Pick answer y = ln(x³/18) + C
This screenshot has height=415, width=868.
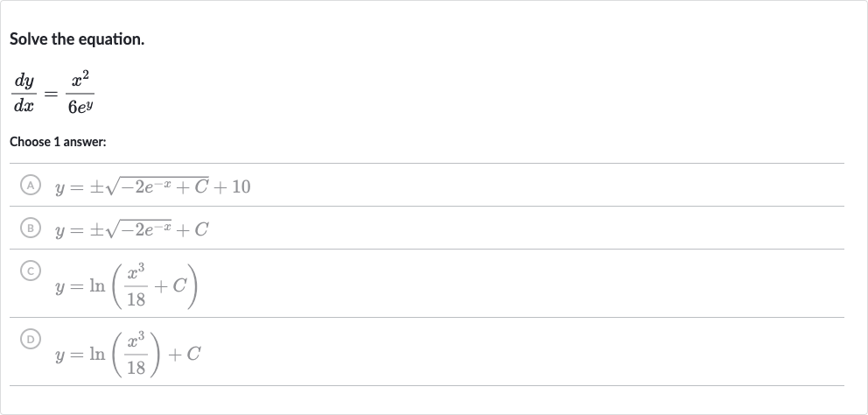tap(427, 351)
